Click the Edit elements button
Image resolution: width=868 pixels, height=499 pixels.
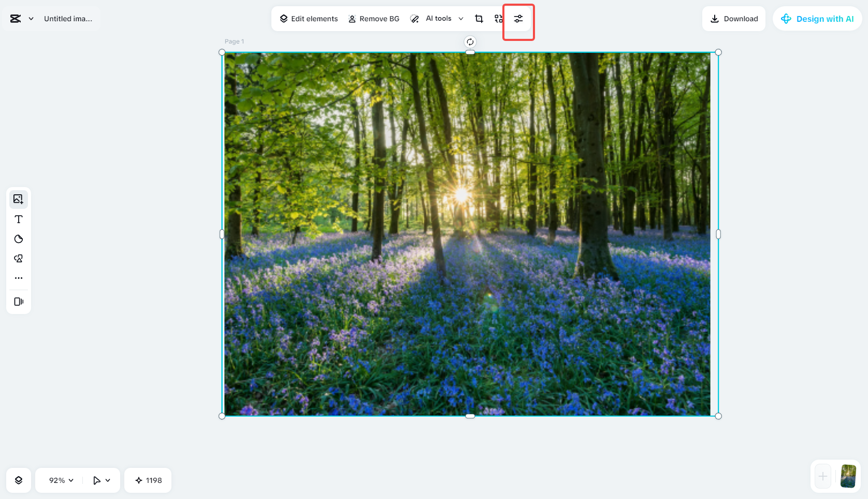click(x=309, y=19)
